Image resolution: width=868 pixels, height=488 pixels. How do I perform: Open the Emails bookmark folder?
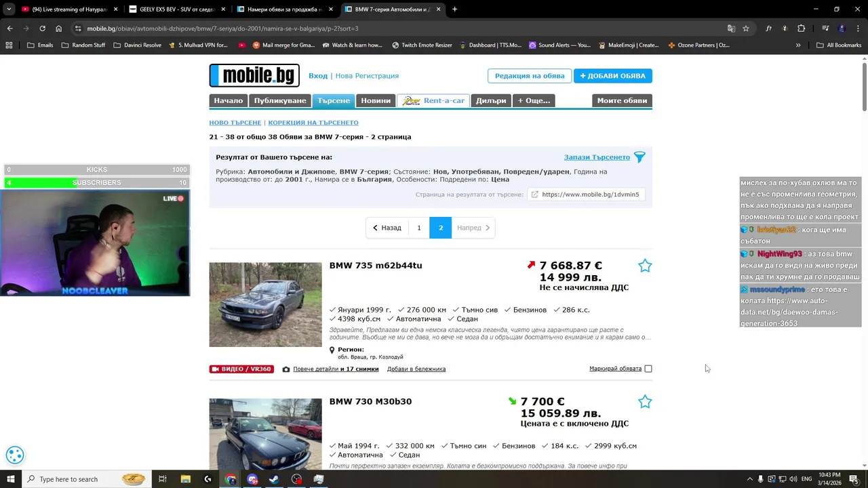(x=40, y=45)
